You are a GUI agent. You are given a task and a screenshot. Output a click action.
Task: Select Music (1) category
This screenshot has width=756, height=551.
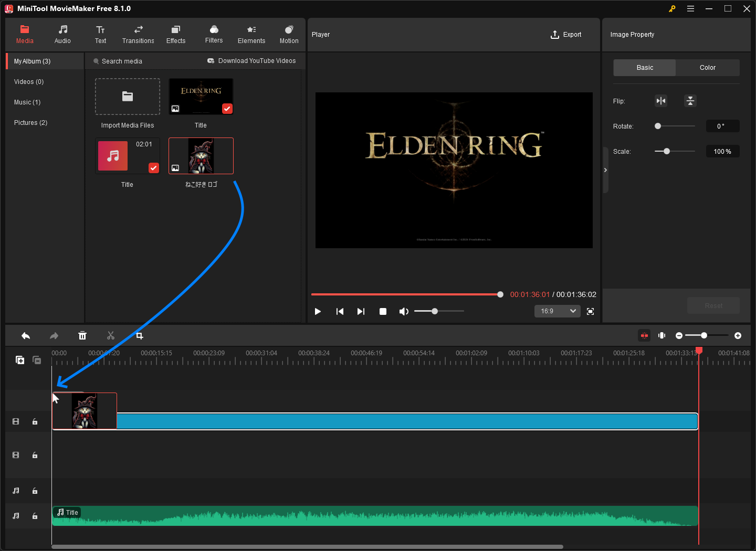click(45, 102)
